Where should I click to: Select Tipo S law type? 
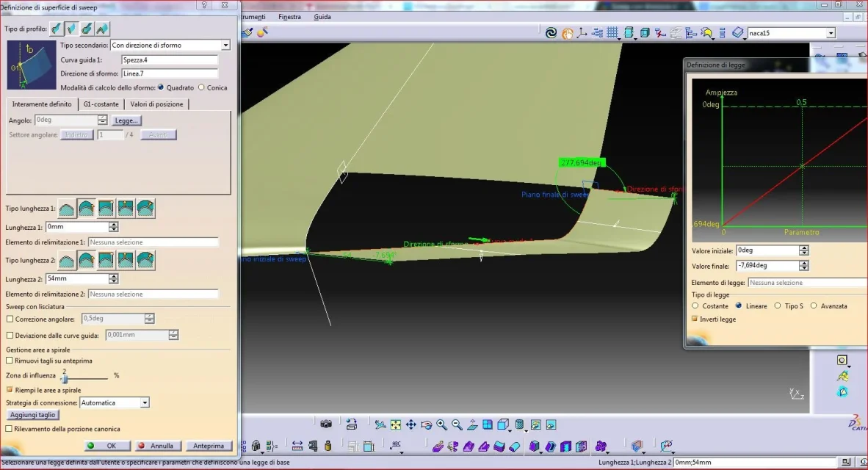click(x=778, y=305)
